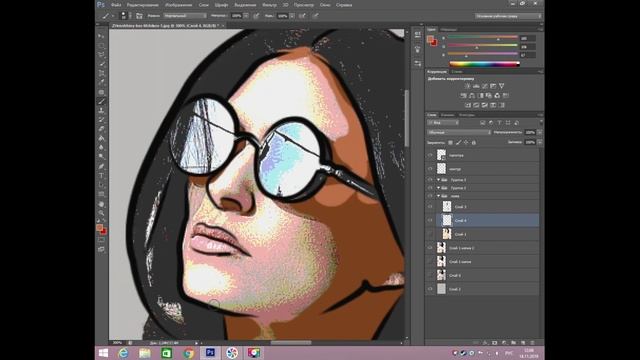Select the Hand tool

click(x=101, y=204)
